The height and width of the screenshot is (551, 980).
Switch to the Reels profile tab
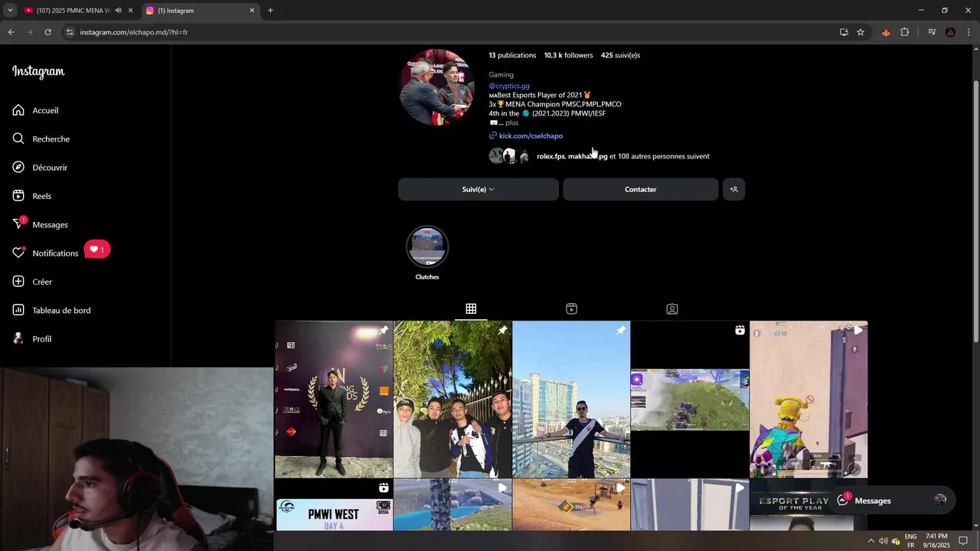coord(571,308)
